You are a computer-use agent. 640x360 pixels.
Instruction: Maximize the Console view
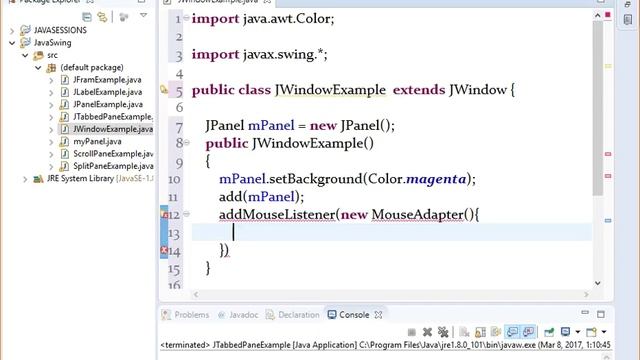tap(601, 314)
